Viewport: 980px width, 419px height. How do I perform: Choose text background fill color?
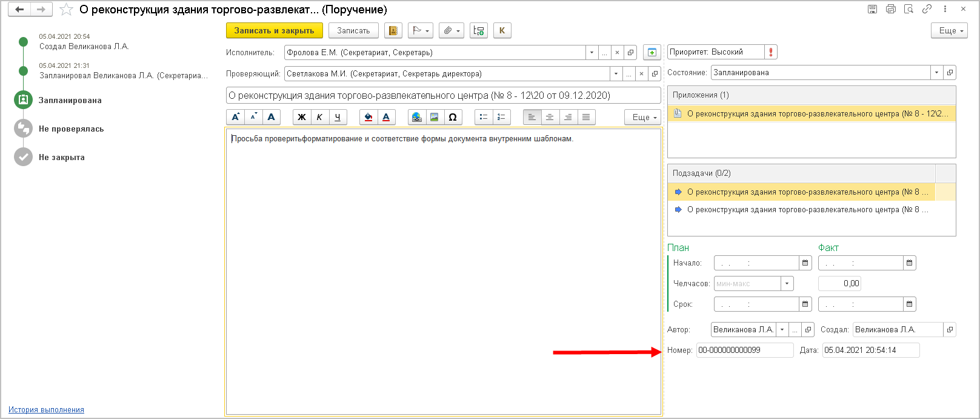pyautogui.click(x=368, y=117)
